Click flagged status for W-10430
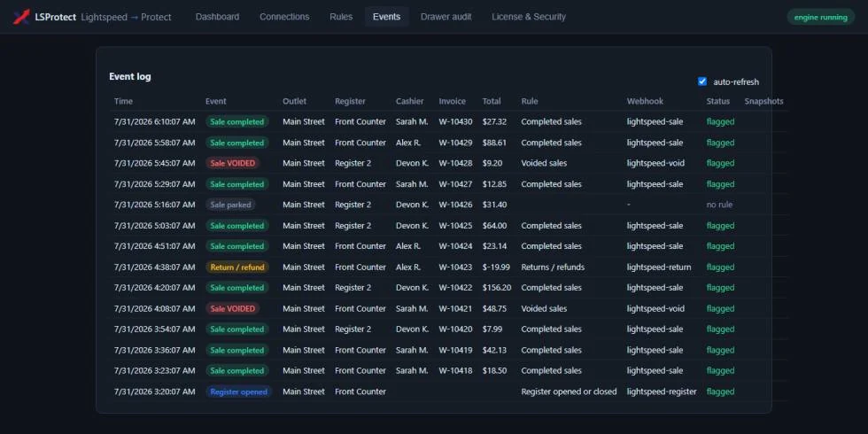This screenshot has width=868, height=434. coord(720,122)
